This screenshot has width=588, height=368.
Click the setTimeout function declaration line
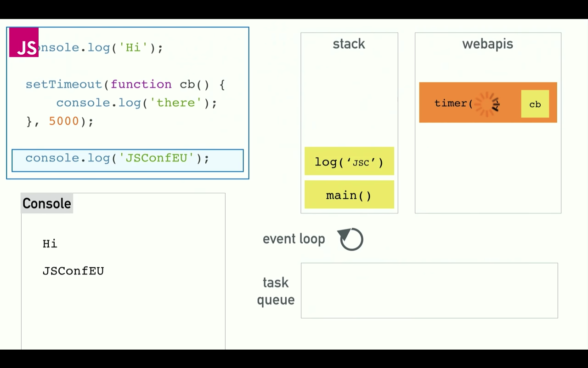124,84
